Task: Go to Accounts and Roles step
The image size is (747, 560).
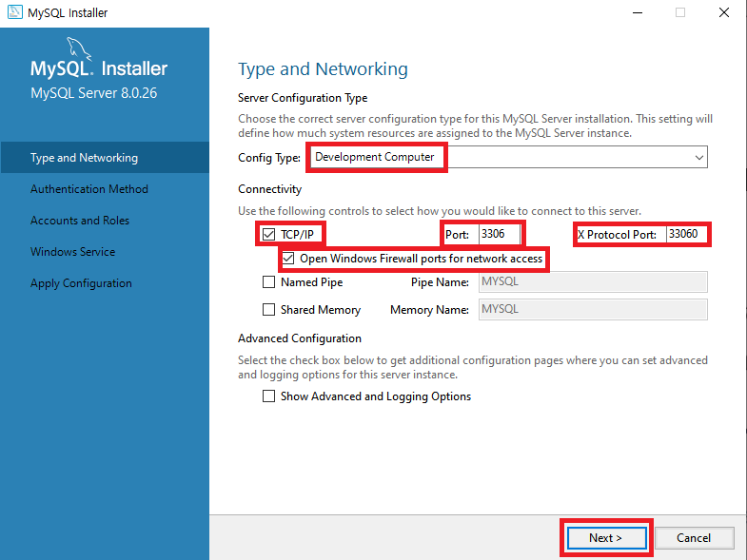Action: 80,221
